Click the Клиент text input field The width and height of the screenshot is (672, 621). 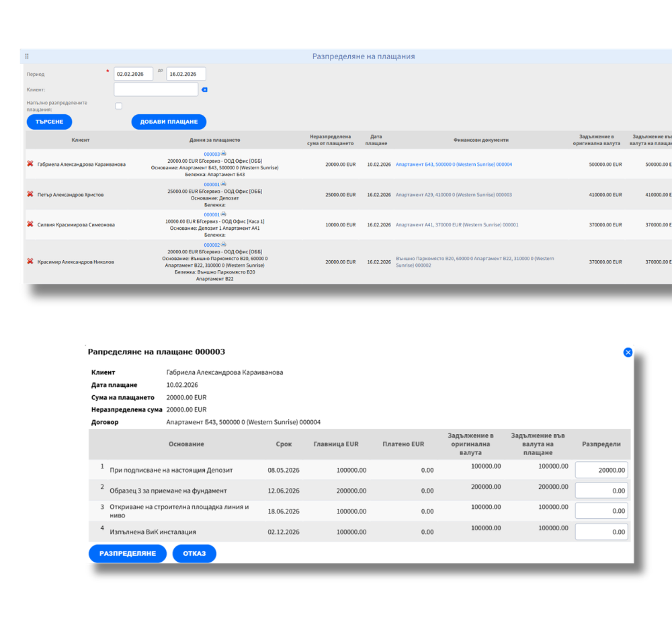tap(156, 89)
